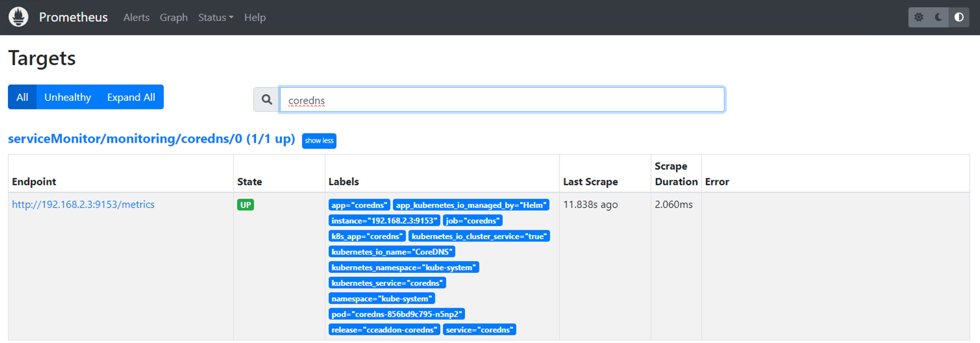The height and width of the screenshot is (343, 980).
Task: Open the 192.168.2.3:9153 metrics endpoint link
Action: (83, 204)
